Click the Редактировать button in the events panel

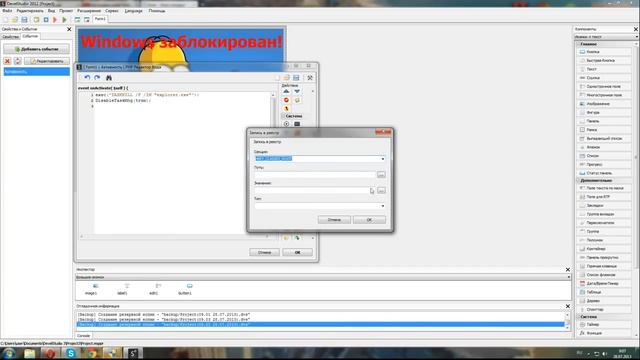pos(47,61)
